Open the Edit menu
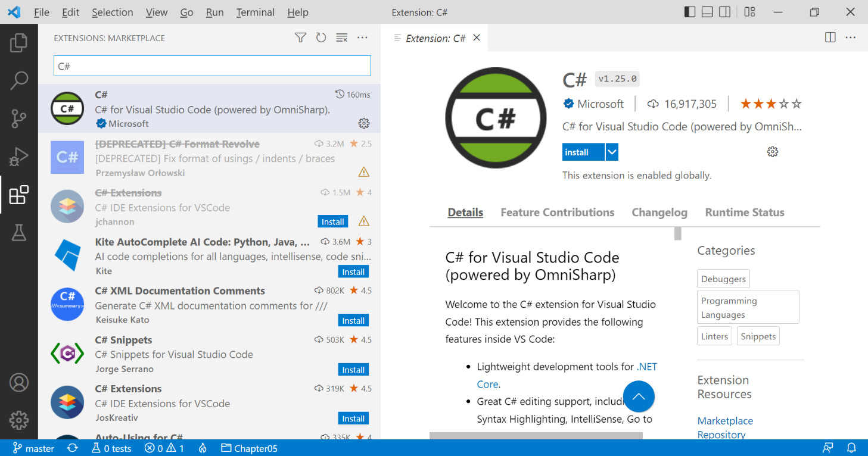868x456 pixels. tap(70, 12)
